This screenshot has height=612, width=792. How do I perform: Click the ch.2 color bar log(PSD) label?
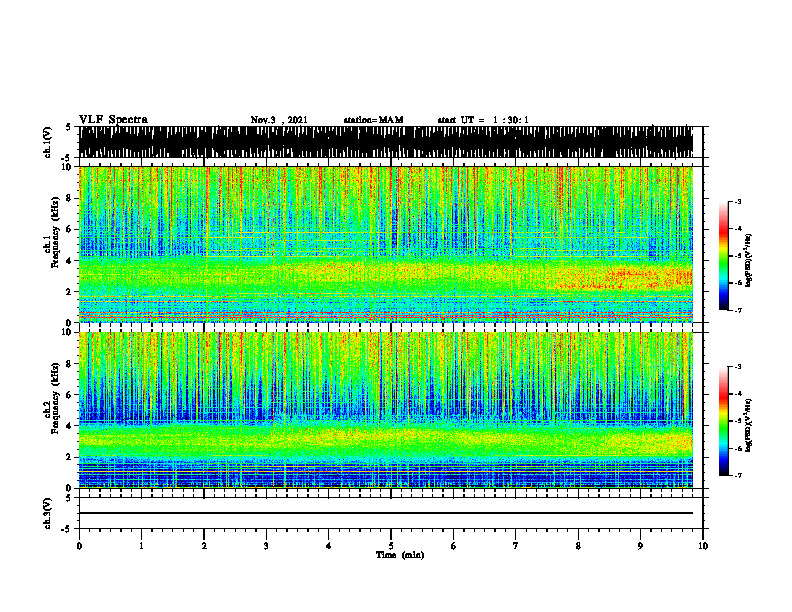pyautogui.click(x=749, y=425)
